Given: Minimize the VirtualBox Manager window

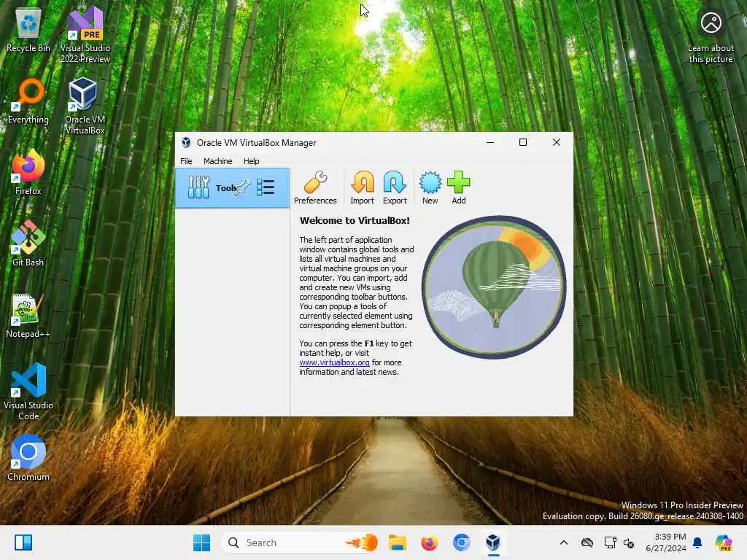Looking at the screenshot, I should pyautogui.click(x=489, y=142).
